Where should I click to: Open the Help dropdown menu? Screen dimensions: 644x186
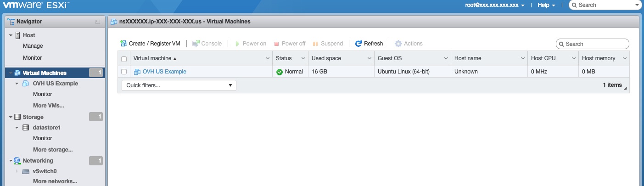pyautogui.click(x=546, y=5)
